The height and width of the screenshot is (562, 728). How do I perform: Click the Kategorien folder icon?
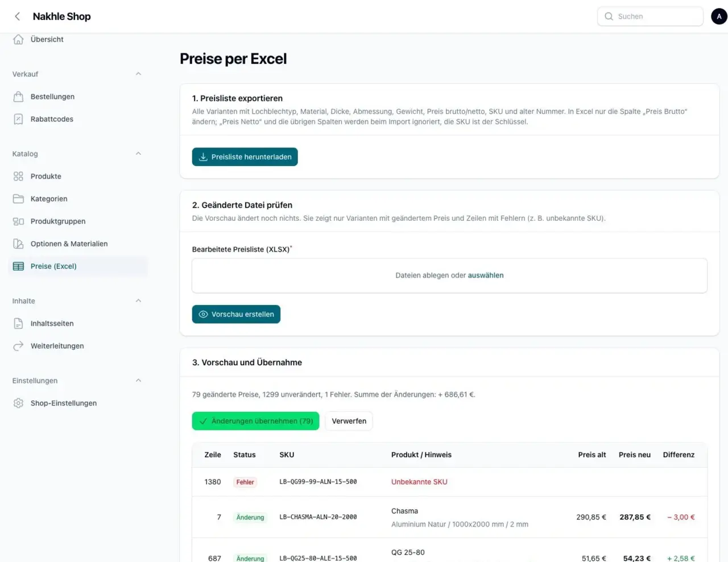point(18,199)
